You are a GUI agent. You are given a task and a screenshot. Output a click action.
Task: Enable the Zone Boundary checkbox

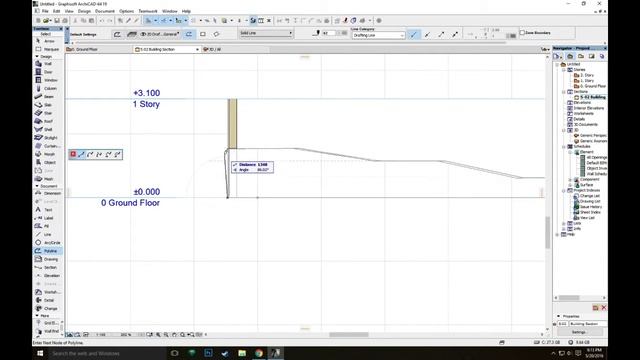522,33
